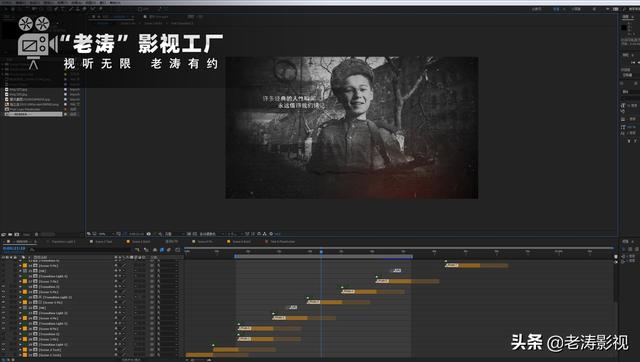Image resolution: width=640 pixels, height=362 pixels.
Task: Toggle Hide Shy Layers switch in the timeline header
Action: tap(155, 250)
